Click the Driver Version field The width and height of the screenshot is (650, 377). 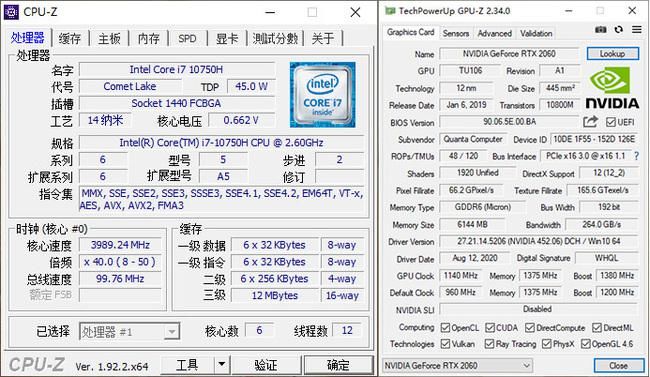[x=539, y=241]
